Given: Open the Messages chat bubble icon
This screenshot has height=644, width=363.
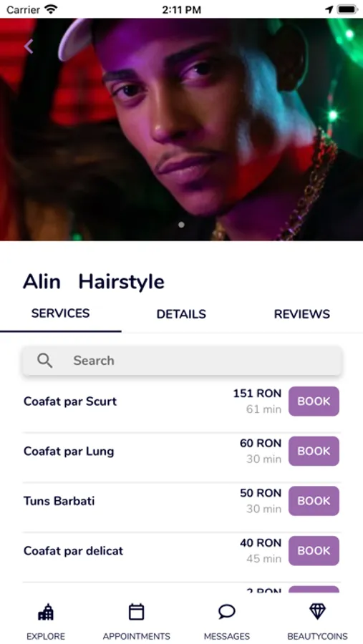Looking at the screenshot, I should (227, 612).
